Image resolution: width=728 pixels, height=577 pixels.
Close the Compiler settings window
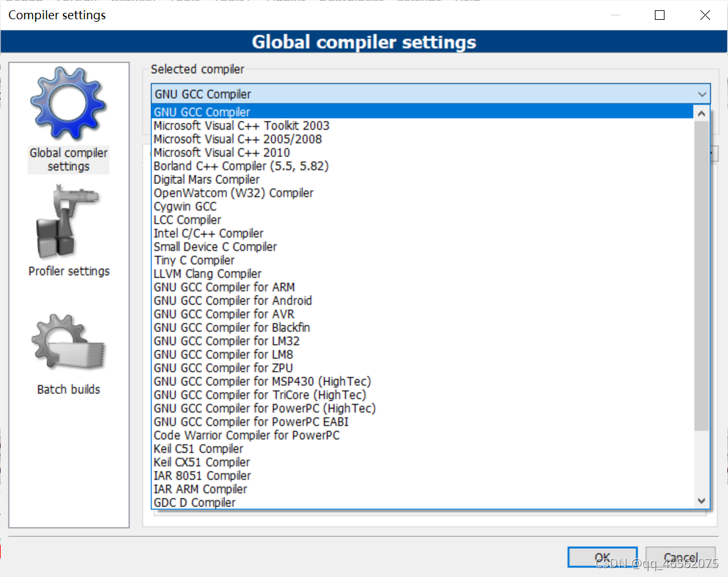(x=705, y=15)
